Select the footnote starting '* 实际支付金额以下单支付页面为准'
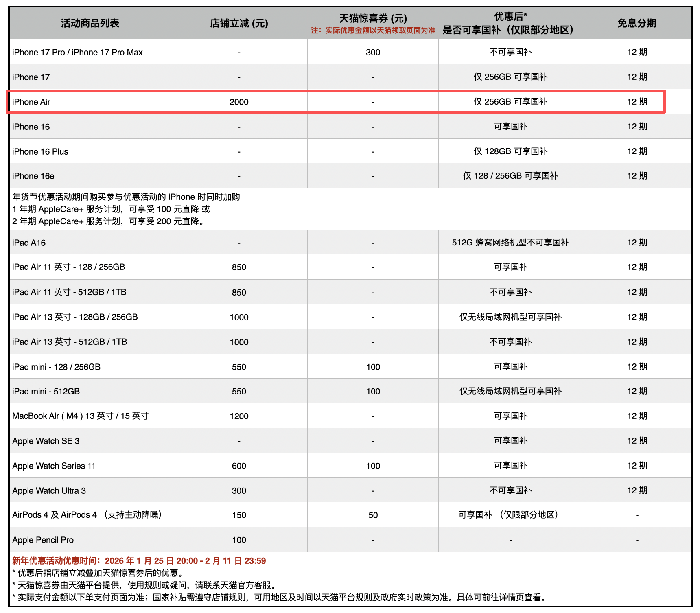Image resolution: width=700 pixels, height=613 pixels. [280, 598]
